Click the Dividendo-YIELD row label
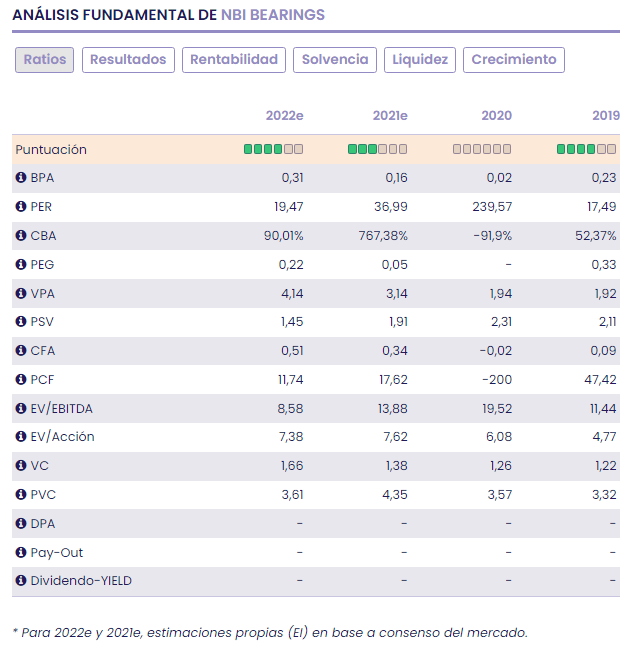Image resolution: width=630 pixels, height=650 pixels. point(81,580)
